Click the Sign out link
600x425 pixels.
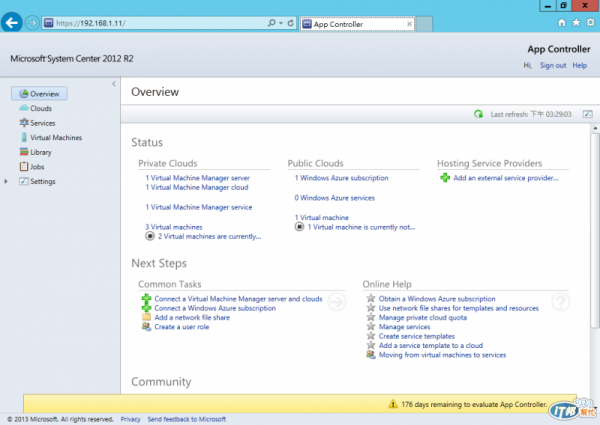(553, 65)
